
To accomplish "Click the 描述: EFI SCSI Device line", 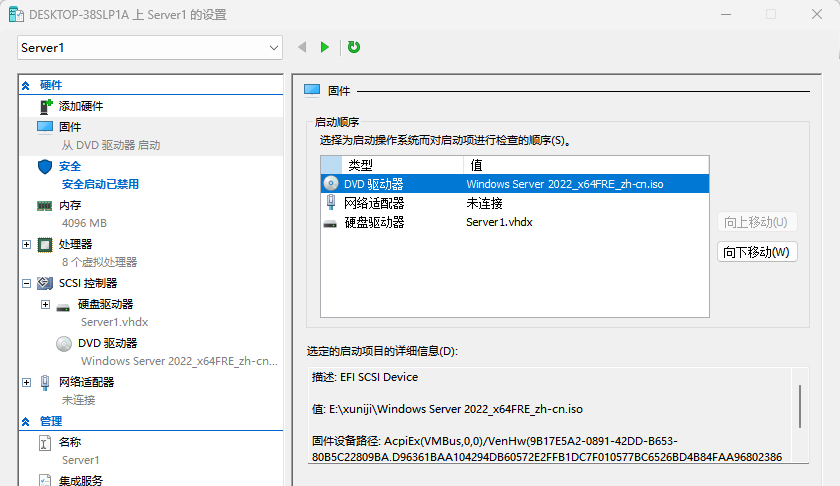I will (365, 377).
